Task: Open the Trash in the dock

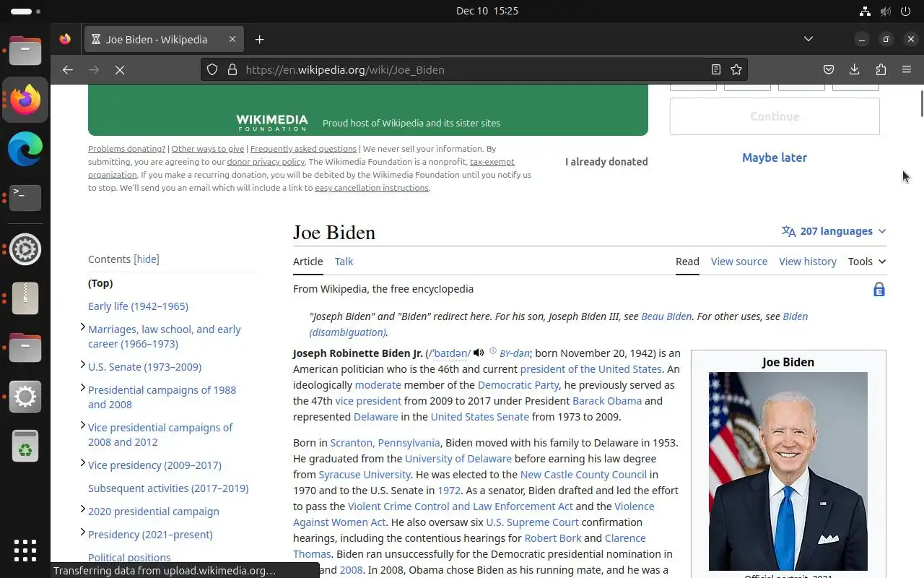Action: pyautogui.click(x=25, y=447)
